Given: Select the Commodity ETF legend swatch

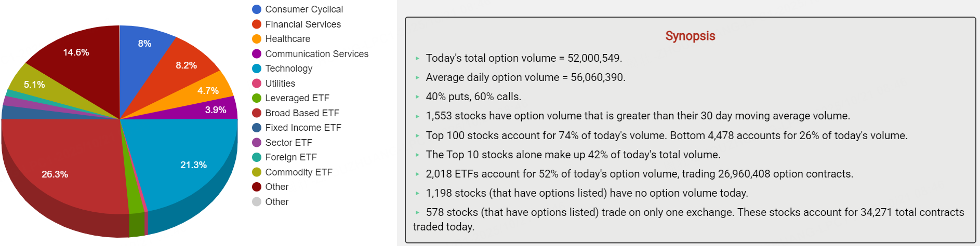Looking at the screenshot, I should (x=257, y=172).
